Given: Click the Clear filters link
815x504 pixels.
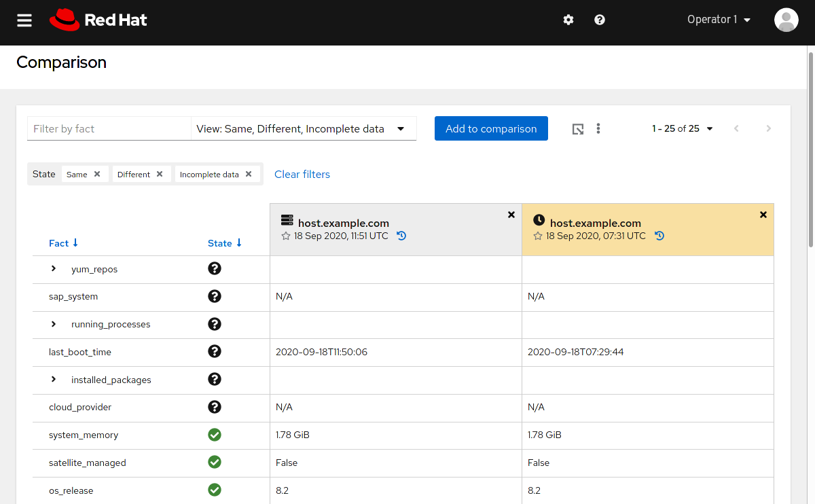Looking at the screenshot, I should coord(302,175).
